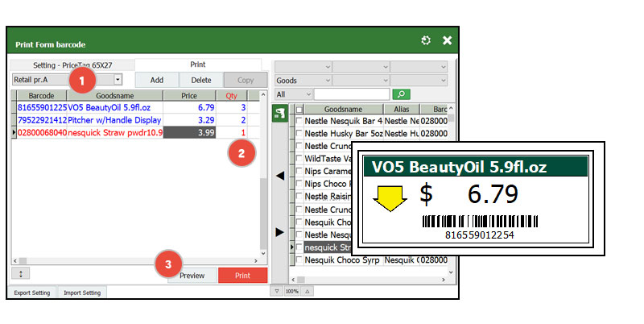Click the left-pointing black arrow to move goods left
Viewport: 644px width, 324px height.
279,176
